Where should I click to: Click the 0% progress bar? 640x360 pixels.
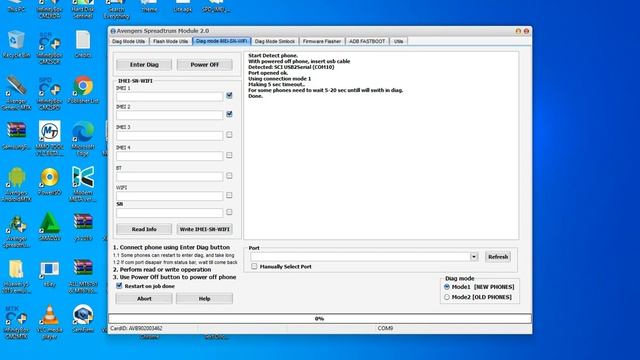(x=320, y=318)
